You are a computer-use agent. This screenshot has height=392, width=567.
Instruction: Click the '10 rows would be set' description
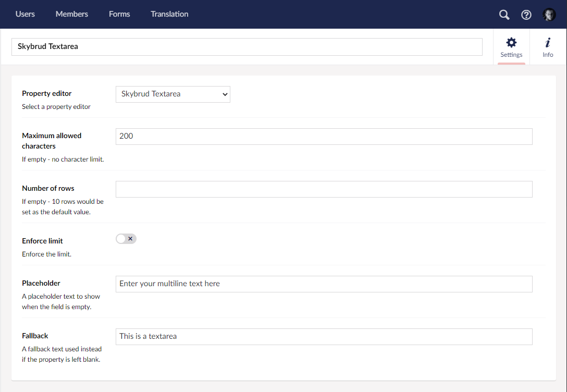click(63, 206)
